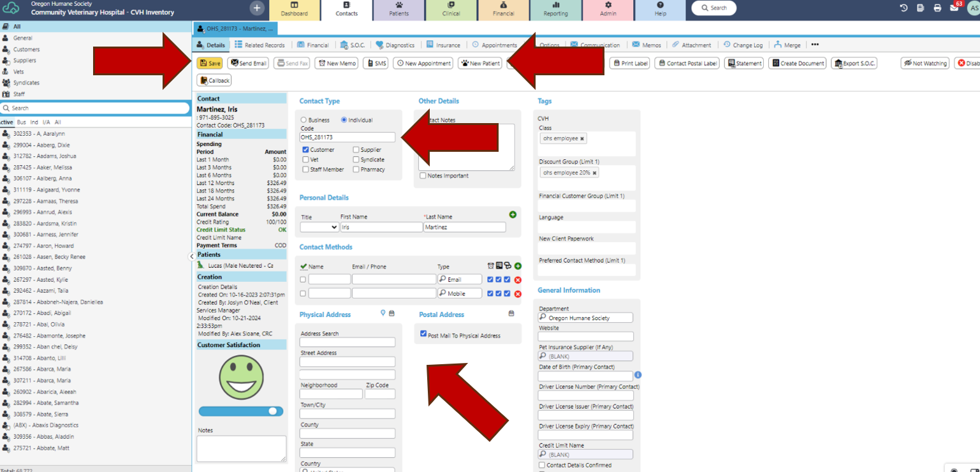This screenshot has width=980, height=472.
Task: Delete the Email contact method row
Action: pos(518,279)
